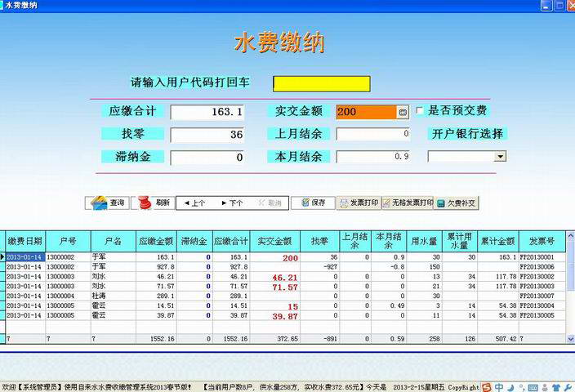Click the red 71.57 paid amount cell
This screenshot has width=575, height=392.
click(274, 287)
